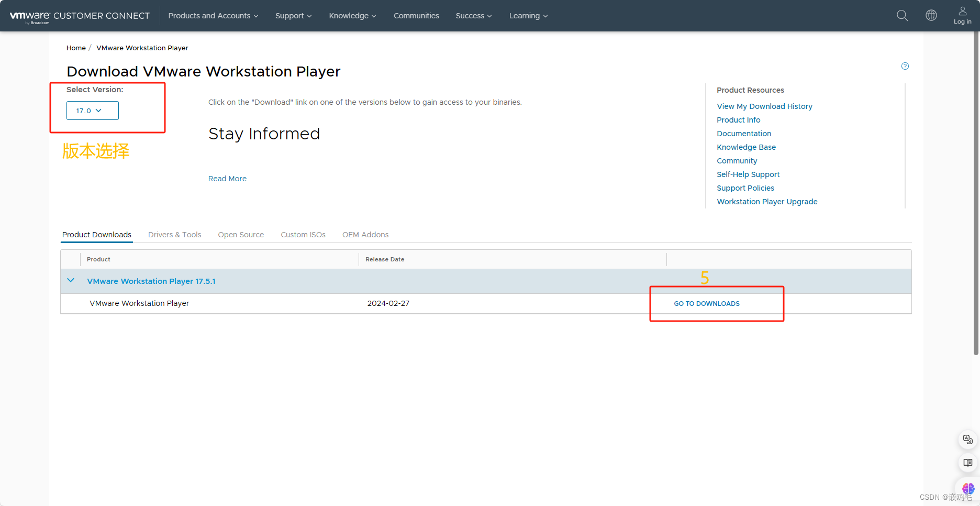
Task: Click the Stay Informed heading
Action: (264, 134)
